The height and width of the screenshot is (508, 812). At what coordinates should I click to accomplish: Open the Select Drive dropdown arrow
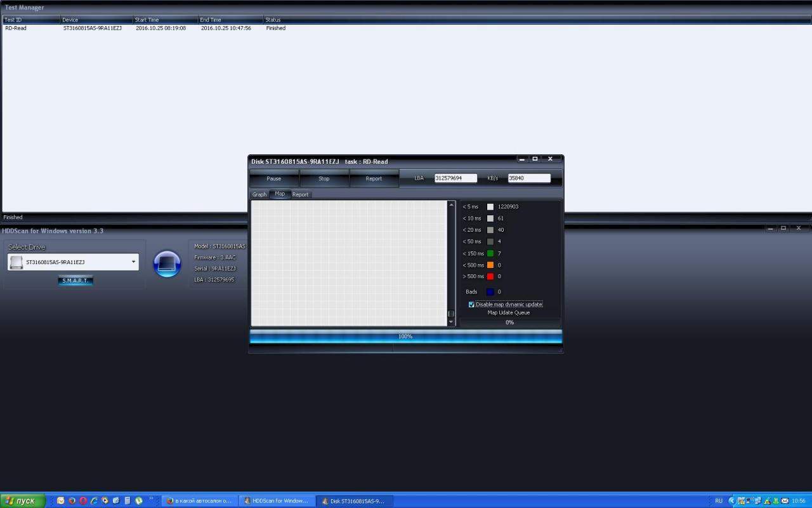coord(133,262)
